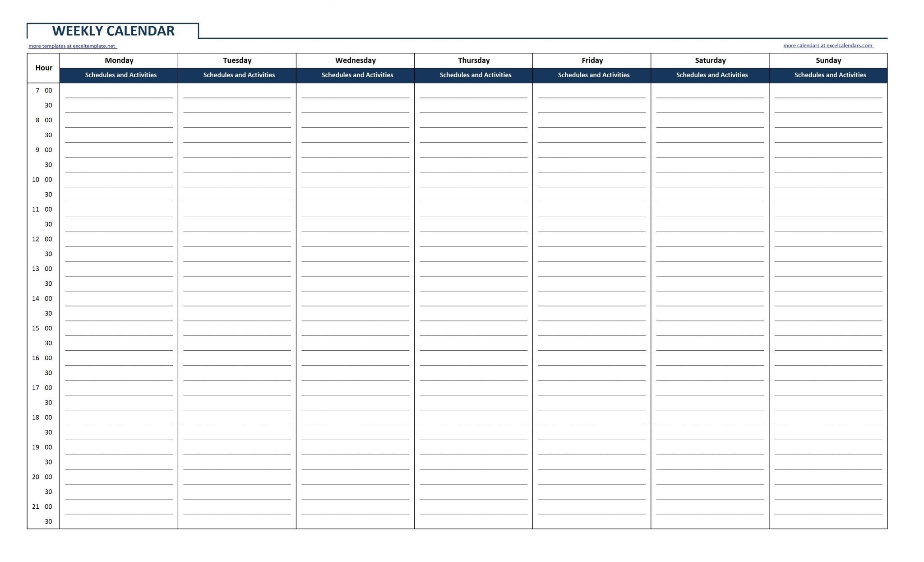Screen dimensions: 924x562
Task: Open the exceltemplate.net templates link
Action: [74, 46]
